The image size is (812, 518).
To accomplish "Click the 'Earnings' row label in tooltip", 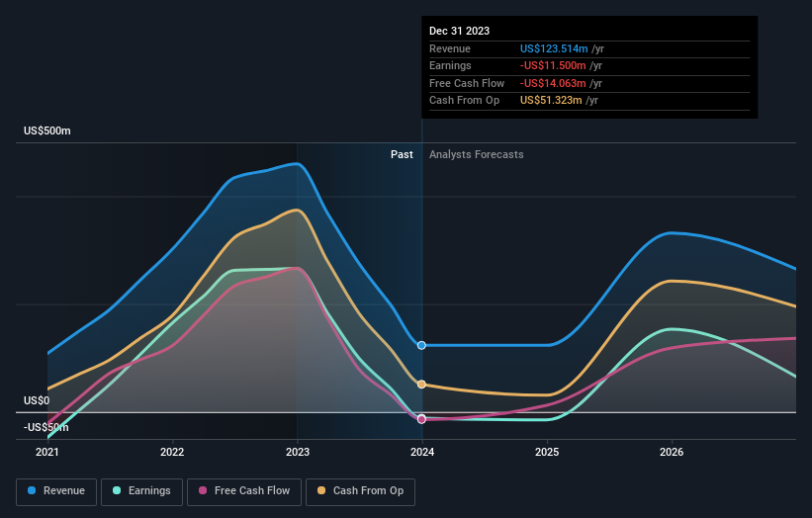I will click(x=450, y=65).
